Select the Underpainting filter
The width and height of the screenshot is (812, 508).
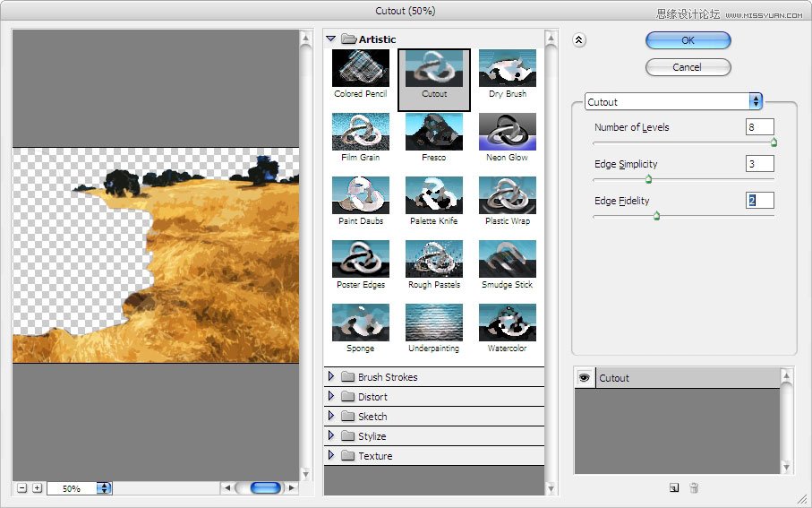pos(434,323)
